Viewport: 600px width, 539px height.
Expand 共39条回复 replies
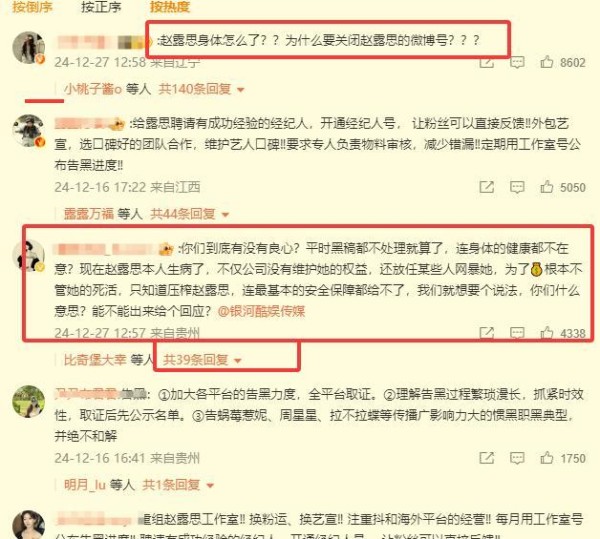(202, 360)
